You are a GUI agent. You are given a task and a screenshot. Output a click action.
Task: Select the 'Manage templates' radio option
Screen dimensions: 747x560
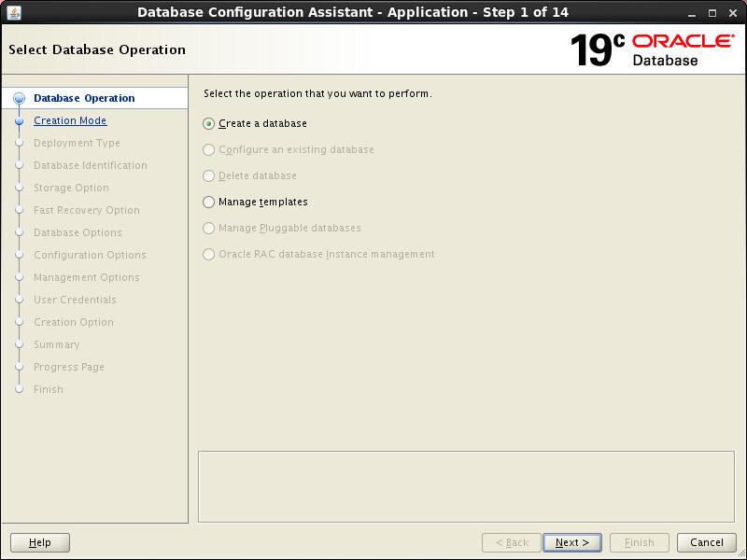209,202
